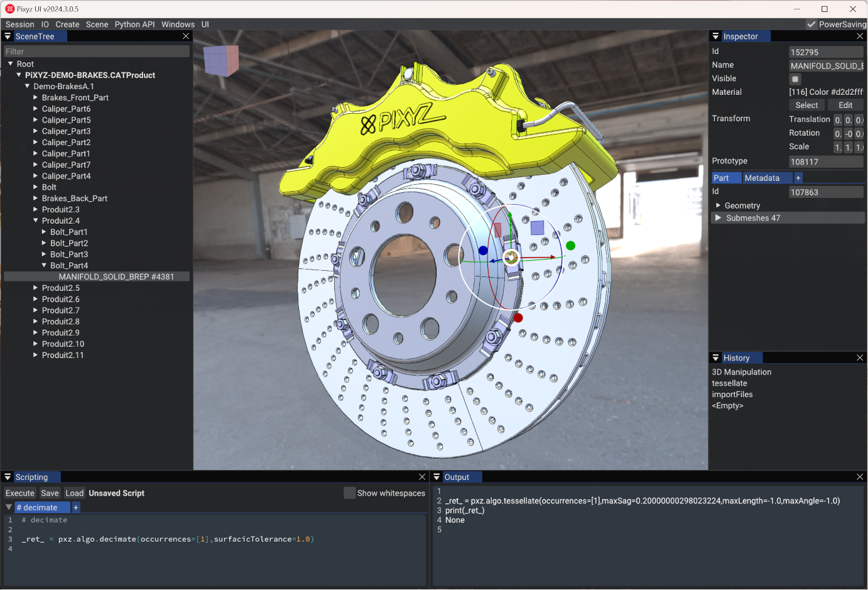
Task: Enable the Show whitespaces checkbox
Action: pyautogui.click(x=349, y=493)
